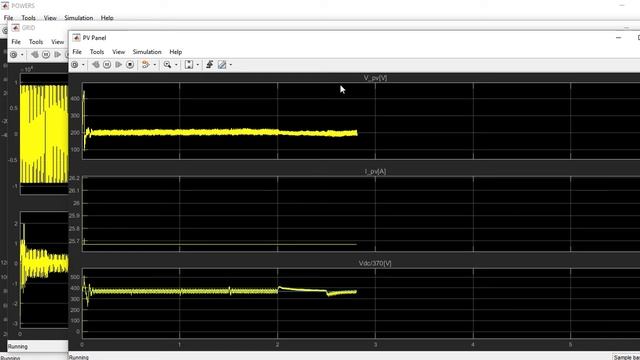640x360 pixels.
Task: Open Help menu in PV Panel window
Action: pos(176,52)
